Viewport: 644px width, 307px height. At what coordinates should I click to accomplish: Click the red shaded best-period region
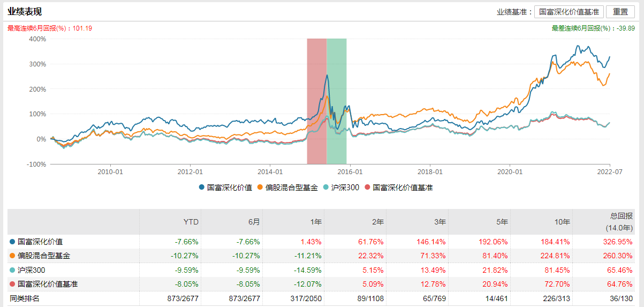click(316, 101)
